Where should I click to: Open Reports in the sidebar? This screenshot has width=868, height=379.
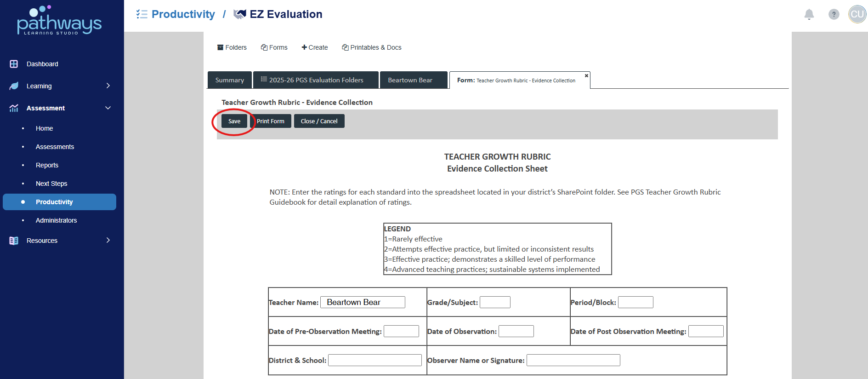[47, 165]
